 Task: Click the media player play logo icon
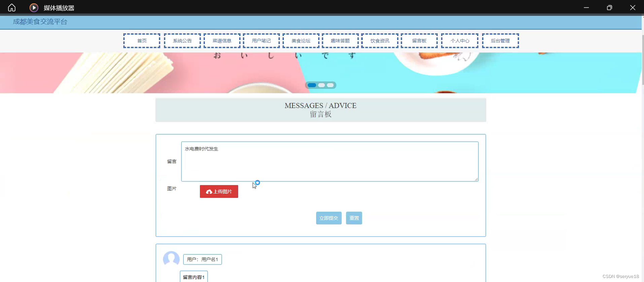tap(34, 7)
